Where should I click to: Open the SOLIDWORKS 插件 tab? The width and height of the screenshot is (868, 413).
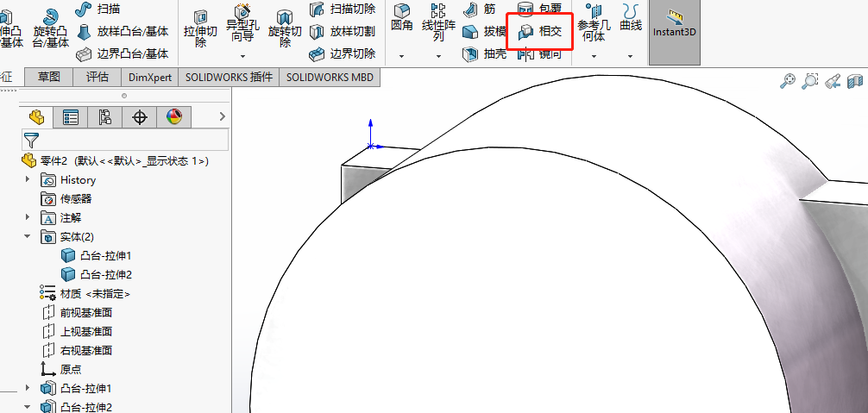pos(230,78)
